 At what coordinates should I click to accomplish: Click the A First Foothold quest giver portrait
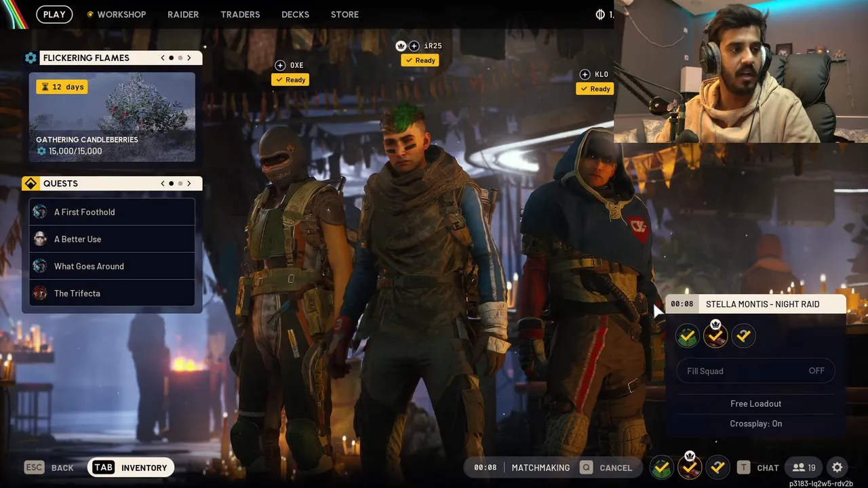(40, 212)
